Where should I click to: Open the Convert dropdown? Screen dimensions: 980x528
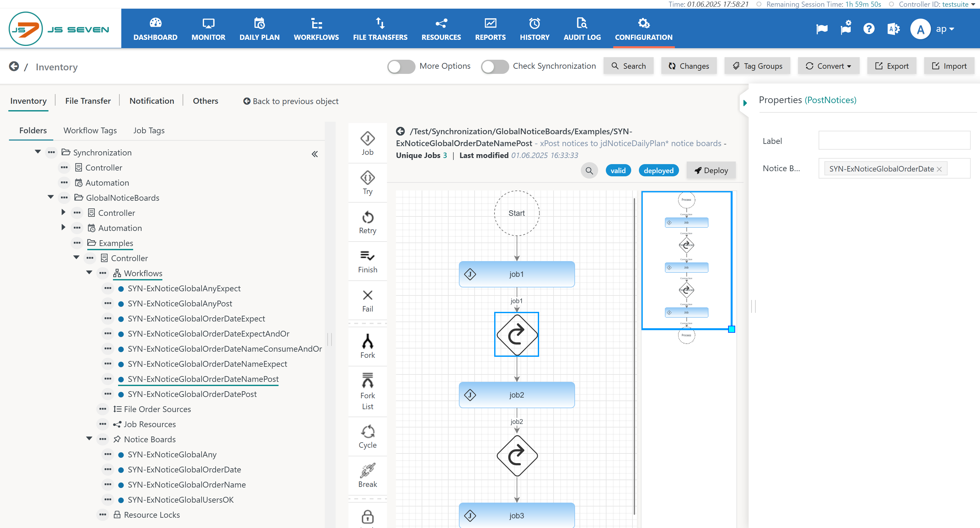(x=829, y=66)
